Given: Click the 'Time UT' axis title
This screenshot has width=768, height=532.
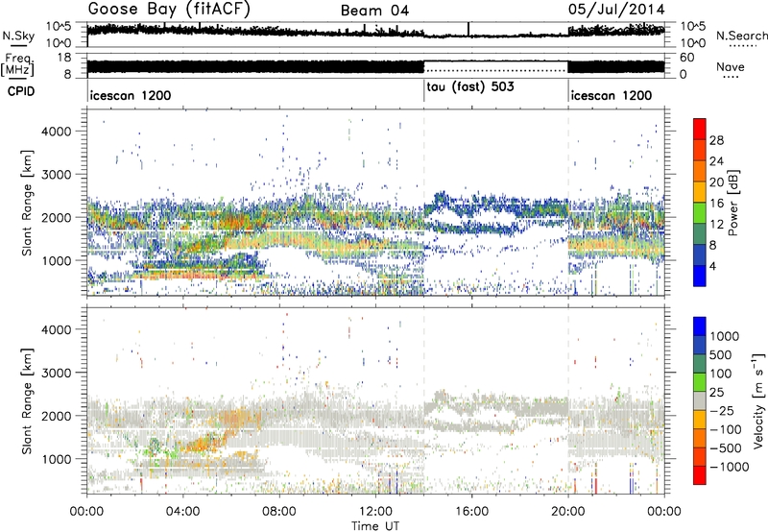Looking at the screenshot, I should coord(375,526).
